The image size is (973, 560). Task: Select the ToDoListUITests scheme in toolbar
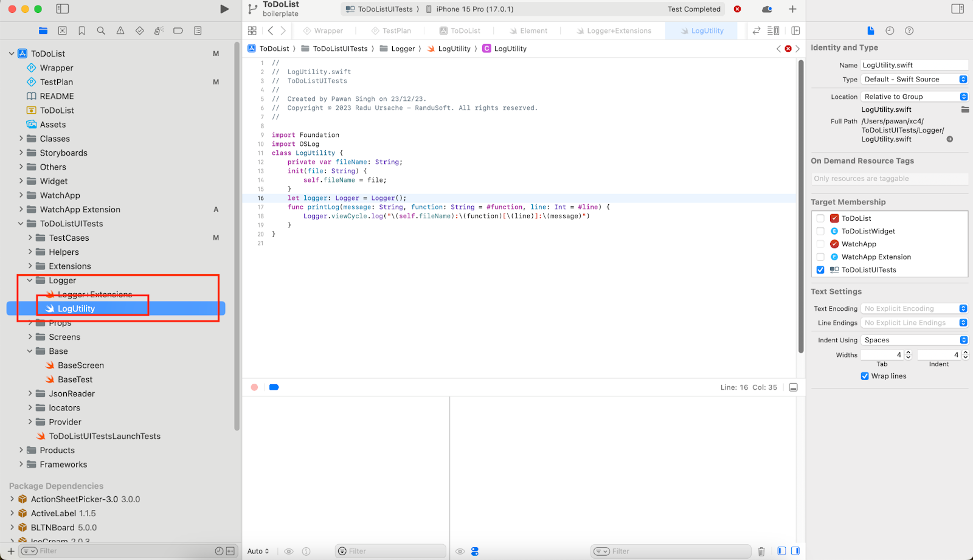pos(380,9)
